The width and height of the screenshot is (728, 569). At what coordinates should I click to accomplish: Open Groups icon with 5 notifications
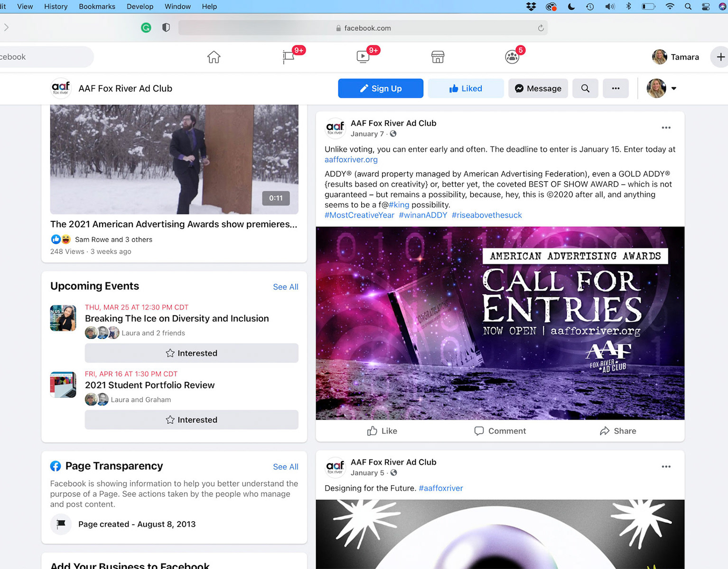coord(512,57)
